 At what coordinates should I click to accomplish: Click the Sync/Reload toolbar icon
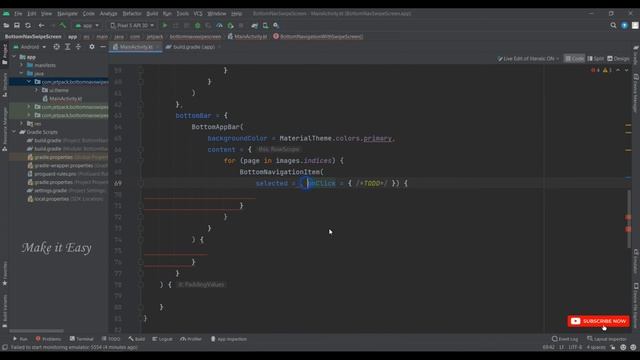tap(28, 25)
